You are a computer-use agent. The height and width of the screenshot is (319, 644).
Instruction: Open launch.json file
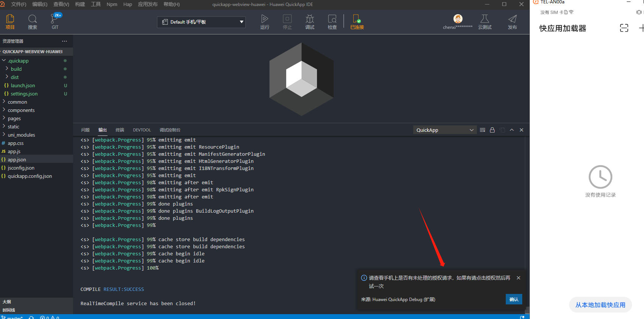(x=36, y=85)
